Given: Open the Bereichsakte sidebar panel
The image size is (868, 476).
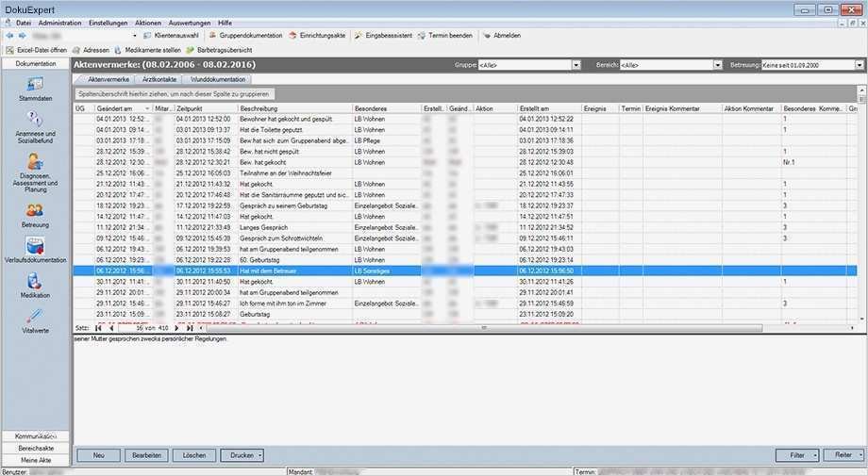Looking at the screenshot, I should pos(36,449).
